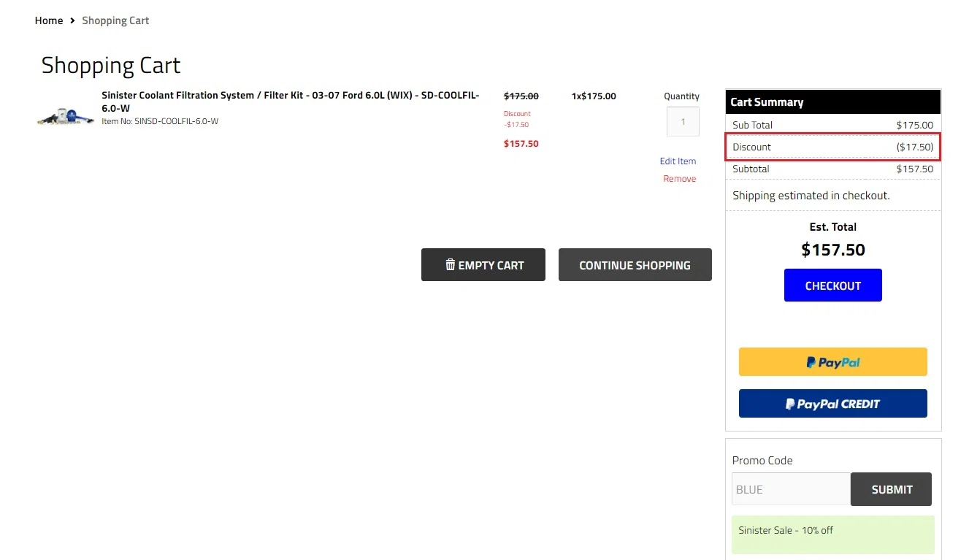Click the 'Sinister Sale - 10% off' notice
Screen dimensions: 969x560
[x=833, y=534]
